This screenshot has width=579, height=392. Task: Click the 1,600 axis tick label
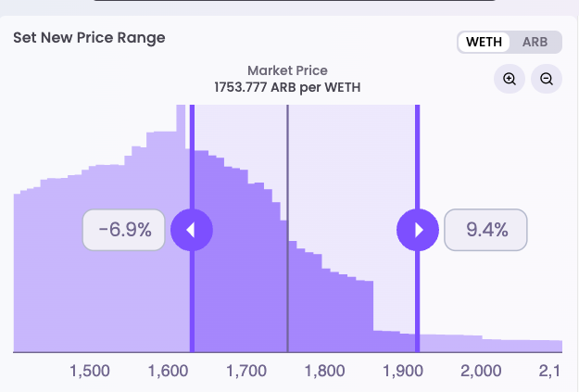point(168,371)
